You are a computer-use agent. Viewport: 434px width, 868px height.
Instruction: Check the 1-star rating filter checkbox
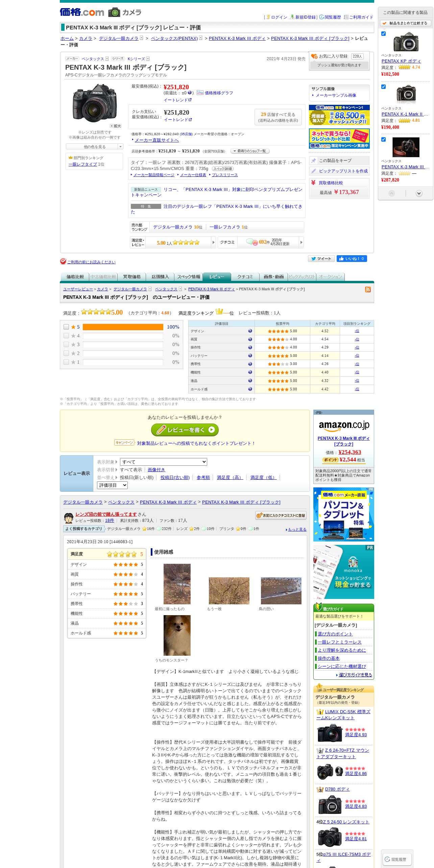[x=66, y=362]
